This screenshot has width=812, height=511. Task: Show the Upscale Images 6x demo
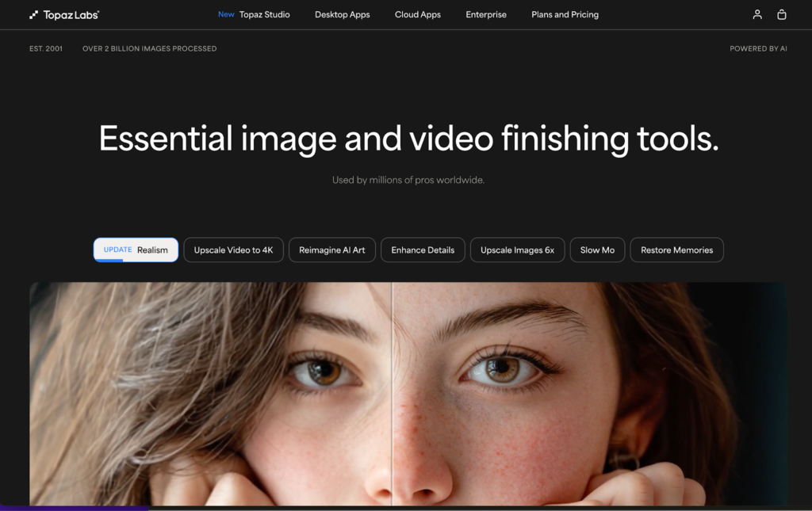pos(517,250)
